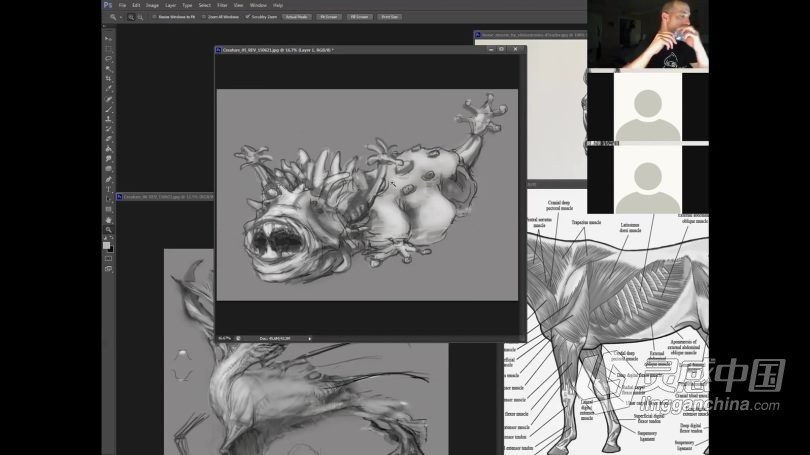Open the Filter menu
This screenshot has width=810, height=455.
coord(222,5)
